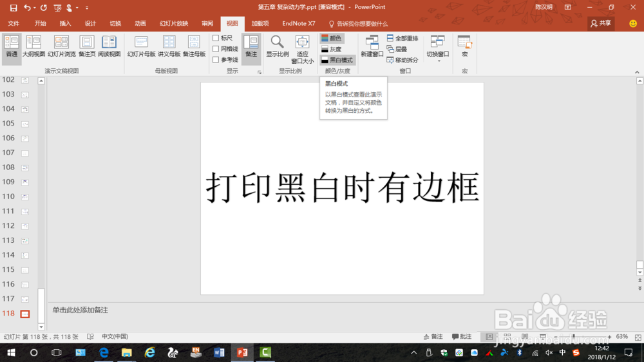Select Black and White mode (黑白模式)
The image size is (644, 362).
click(x=337, y=60)
